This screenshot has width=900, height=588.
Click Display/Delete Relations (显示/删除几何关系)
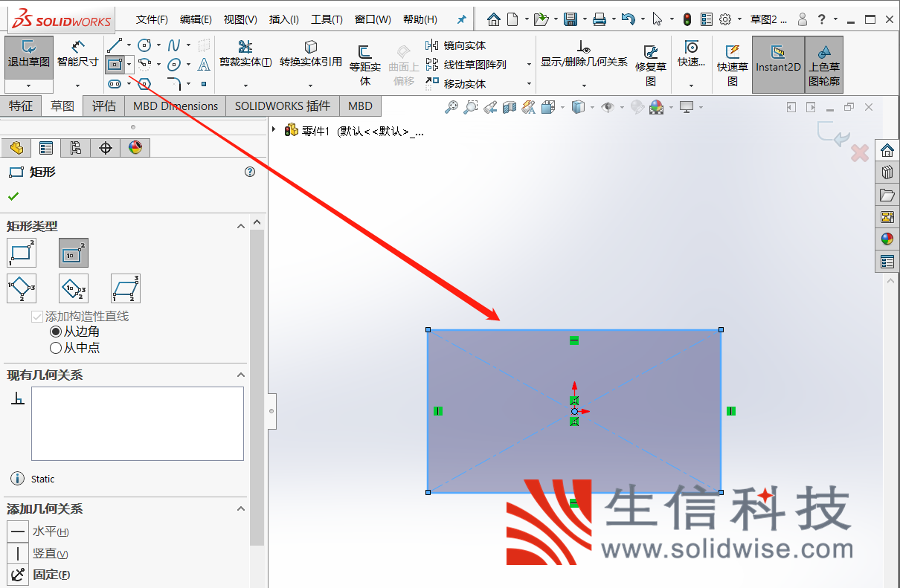(x=584, y=54)
